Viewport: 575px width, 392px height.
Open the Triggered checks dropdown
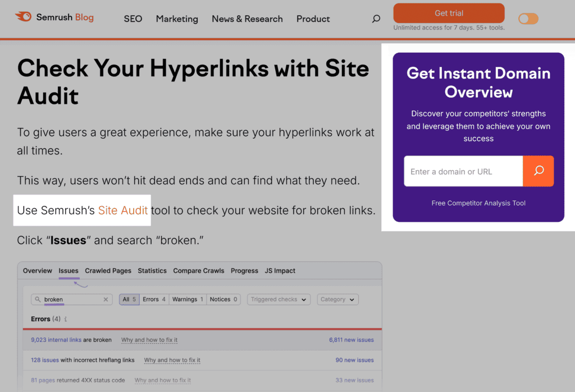(x=279, y=299)
